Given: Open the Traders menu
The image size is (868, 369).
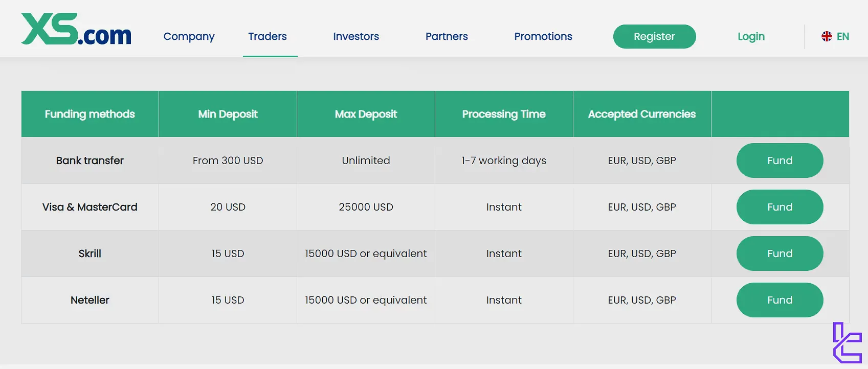Looking at the screenshot, I should click(x=268, y=36).
